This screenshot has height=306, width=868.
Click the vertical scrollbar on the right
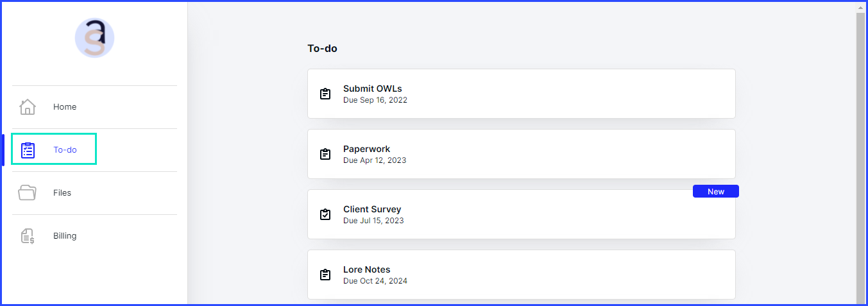coord(861,154)
